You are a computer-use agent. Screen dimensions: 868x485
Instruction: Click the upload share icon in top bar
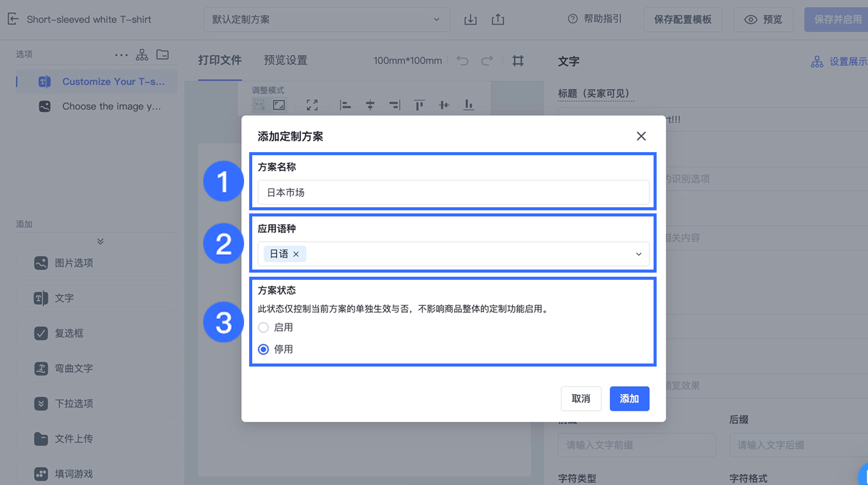point(498,19)
